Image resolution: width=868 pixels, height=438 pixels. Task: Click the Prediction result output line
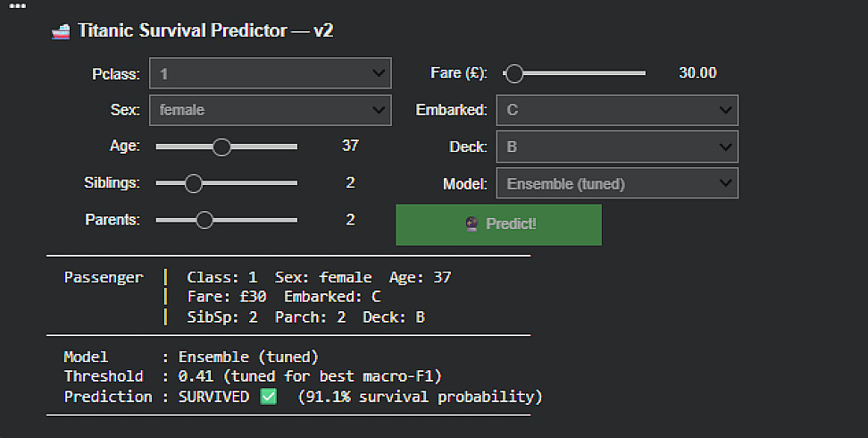pyautogui.click(x=303, y=396)
